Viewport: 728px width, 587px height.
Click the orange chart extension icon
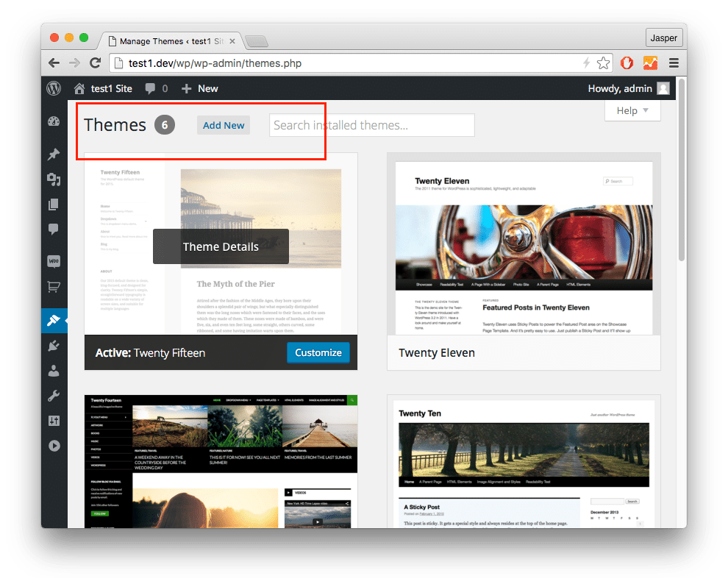(650, 63)
